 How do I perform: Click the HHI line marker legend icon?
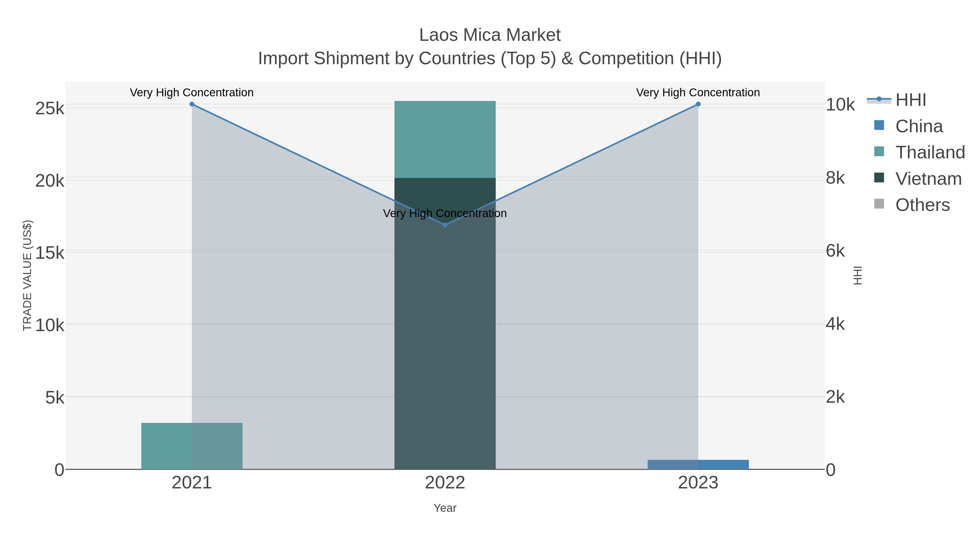point(879,100)
